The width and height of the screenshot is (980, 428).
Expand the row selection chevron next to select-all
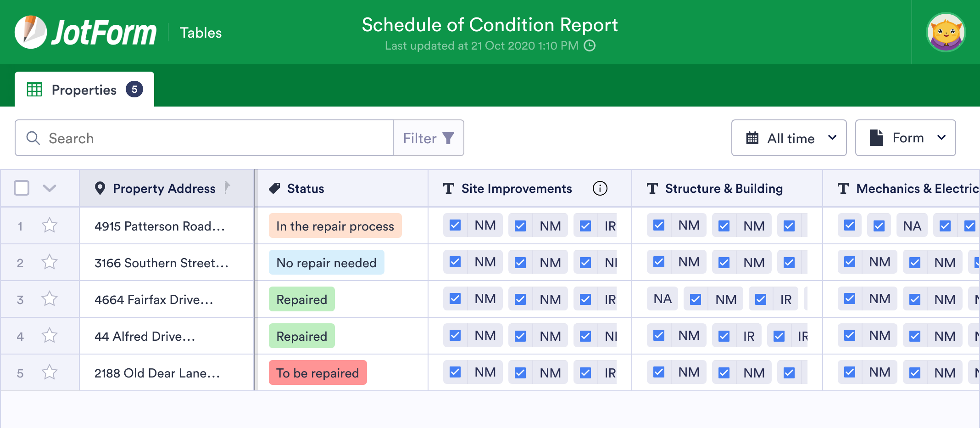[x=50, y=188]
